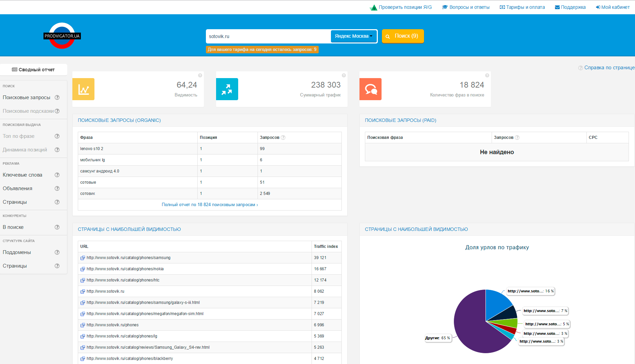The image size is (635, 364).
Task: Open external link icon for phones/htc URL
Action: [83, 280]
